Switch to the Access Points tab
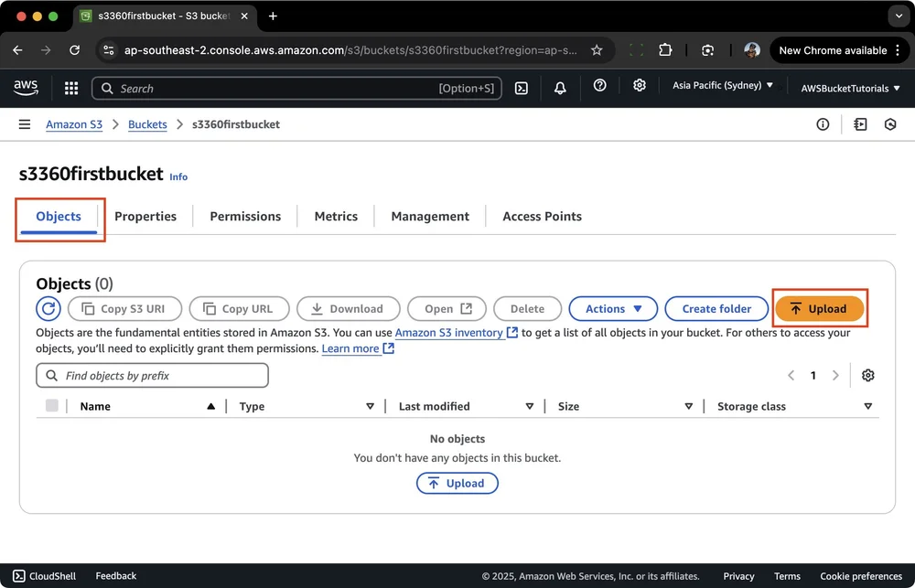The height and width of the screenshot is (588, 915). tap(542, 217)
